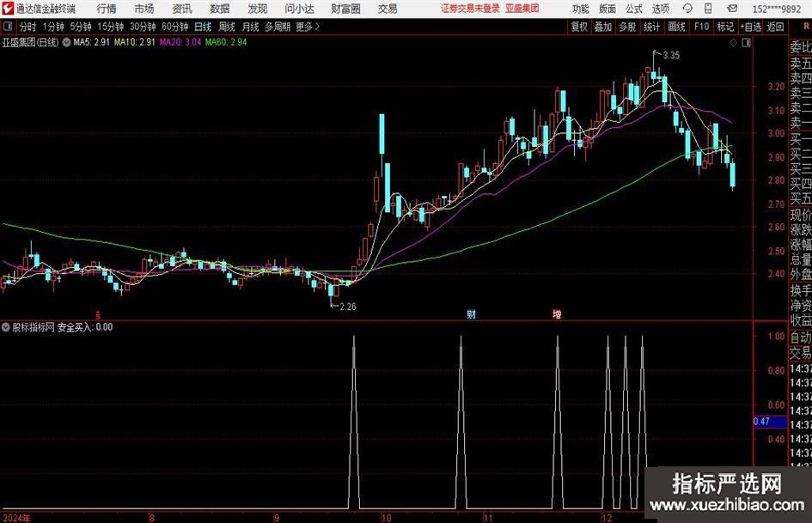
Task: Switch to the 60分钟 period
Action: click(175, 27)
